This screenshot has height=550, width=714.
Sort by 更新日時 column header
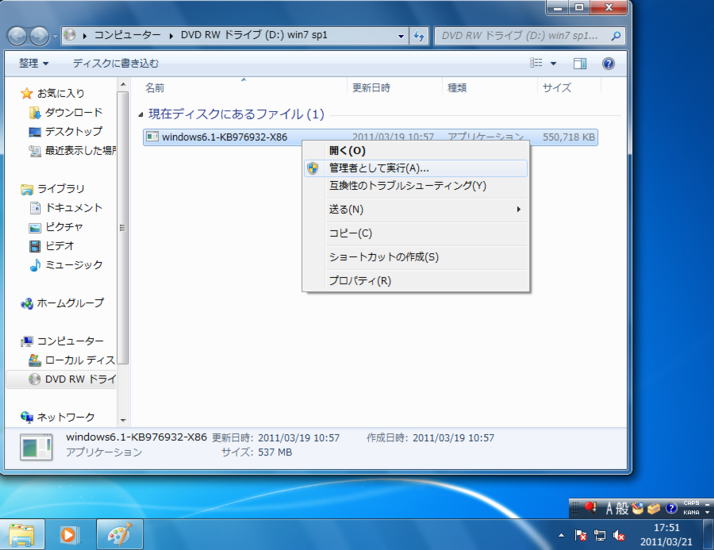click(x=395, y=87)
